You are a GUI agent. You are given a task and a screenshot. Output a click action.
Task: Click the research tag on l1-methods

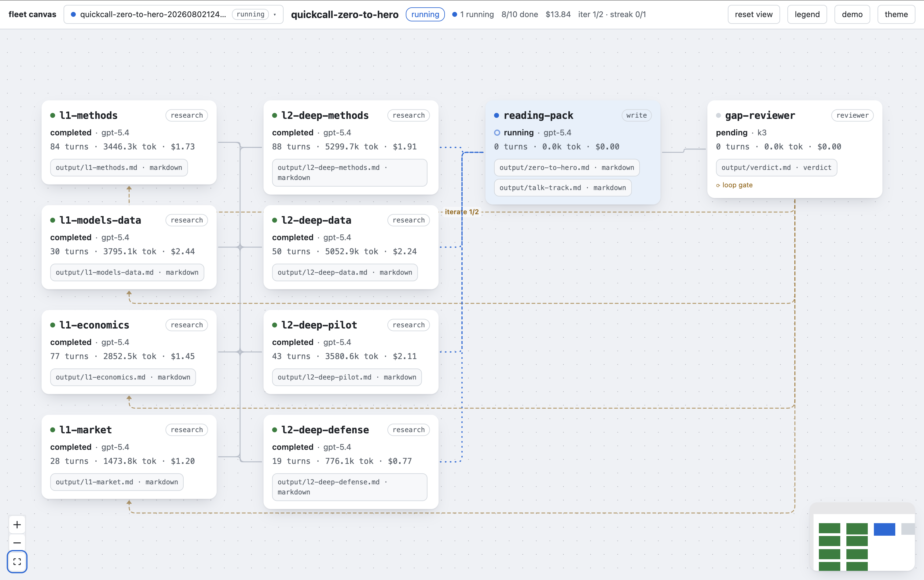click(187, 116)
